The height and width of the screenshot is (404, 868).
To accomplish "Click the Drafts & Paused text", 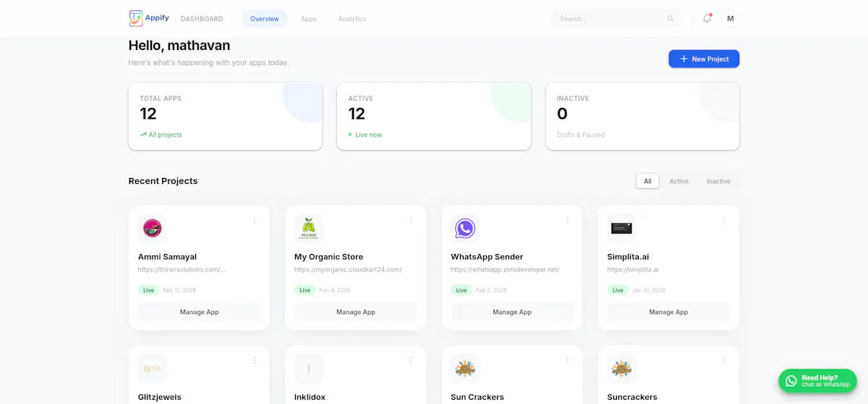I will pyautogui.click(x=581, y=135).
